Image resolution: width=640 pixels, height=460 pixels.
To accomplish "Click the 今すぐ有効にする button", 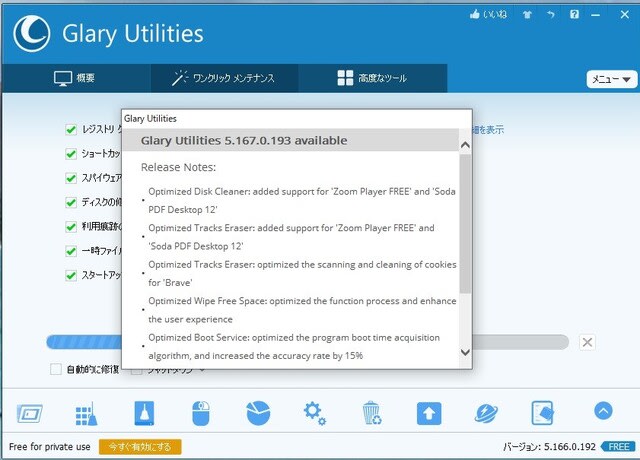I will [140, 447].
